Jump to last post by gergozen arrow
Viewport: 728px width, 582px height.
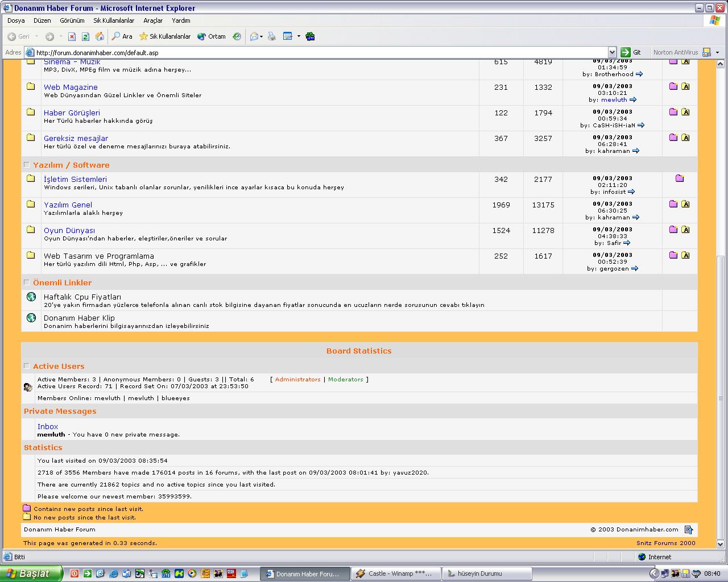click(635, 268)
